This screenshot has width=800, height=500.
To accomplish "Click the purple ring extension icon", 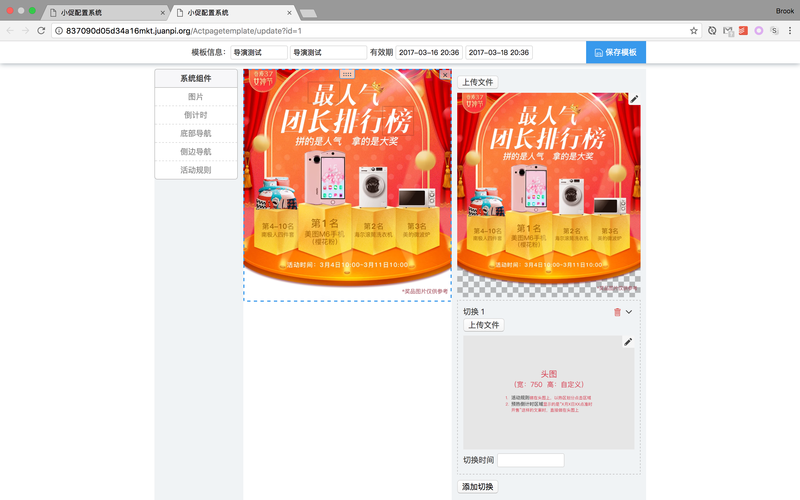I will (x=759, y=31).
